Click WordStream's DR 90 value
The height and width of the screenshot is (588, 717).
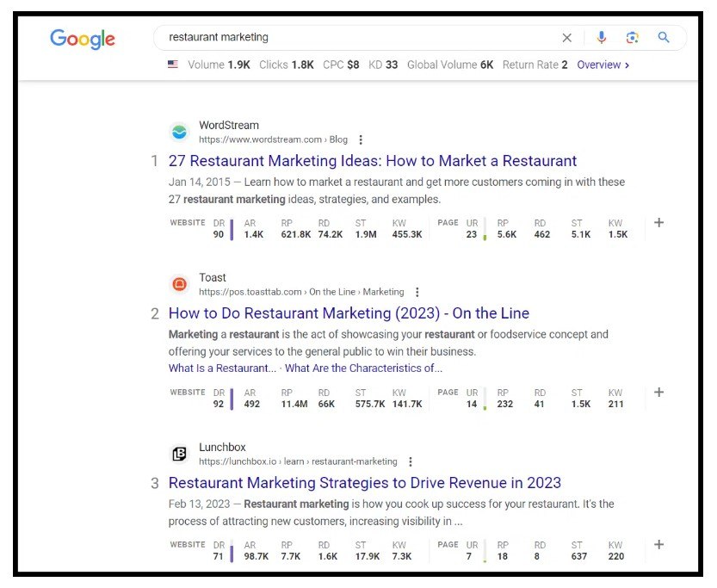tap(219, 234)
